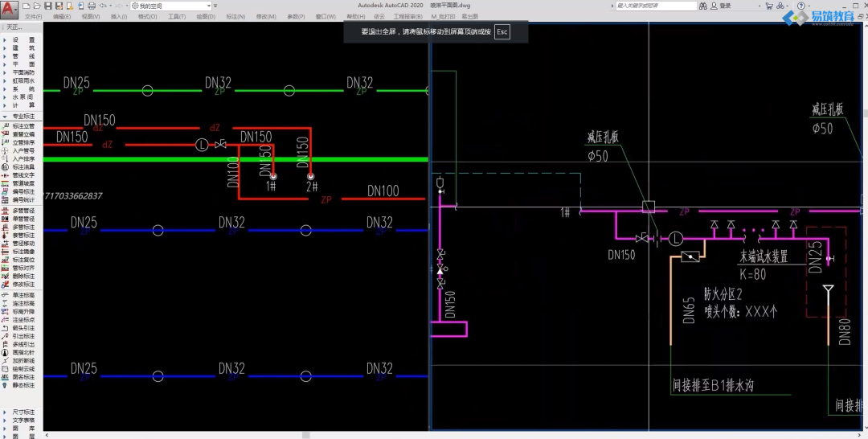Click the horizontal scrollbar thumb at bottom

tap(305, 435)
